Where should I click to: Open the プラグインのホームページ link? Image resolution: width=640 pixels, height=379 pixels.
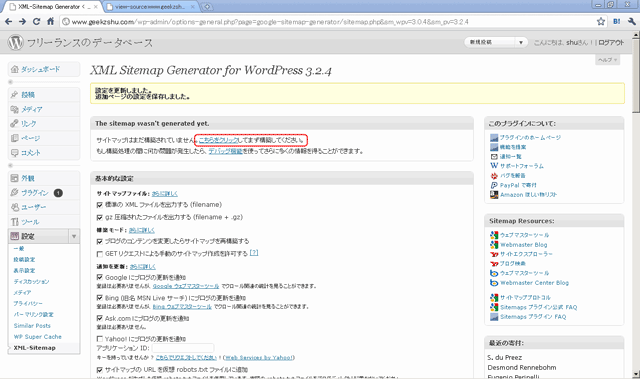[530, 137]
